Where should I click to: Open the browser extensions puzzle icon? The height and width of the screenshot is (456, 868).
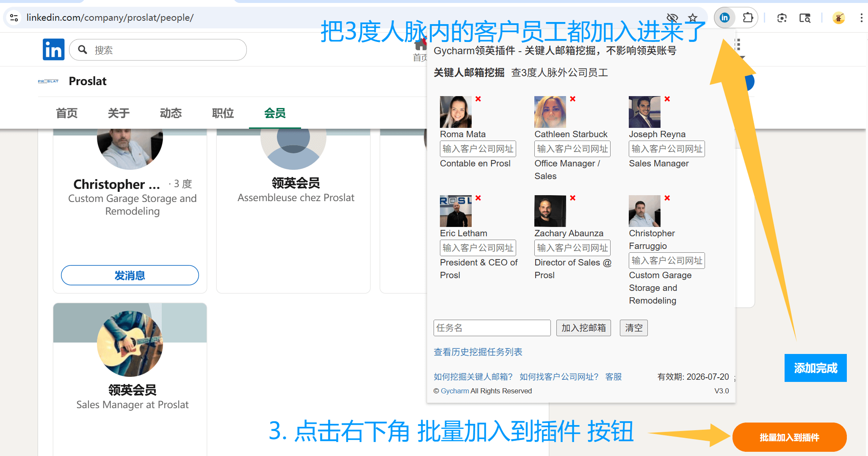coord(748,18)
